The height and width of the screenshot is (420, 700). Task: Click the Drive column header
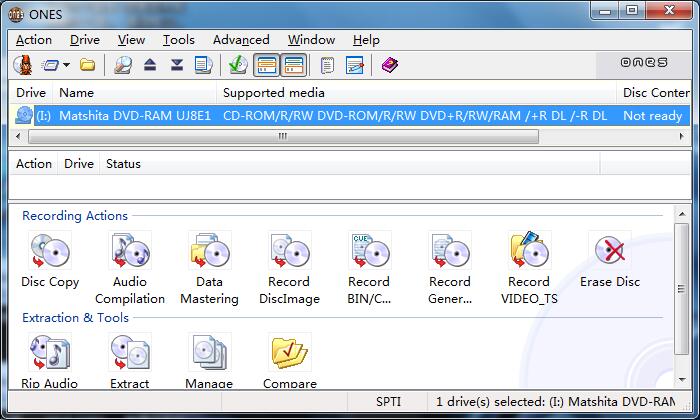click(31, 93)
